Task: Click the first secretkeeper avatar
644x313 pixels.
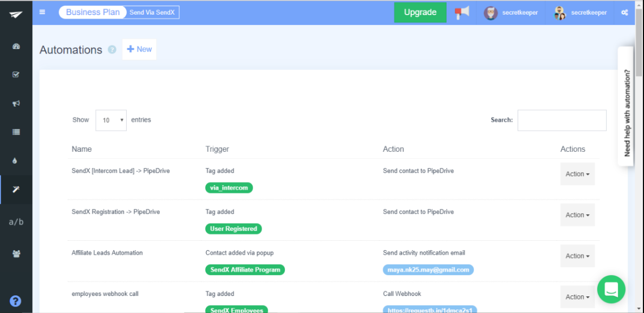Action: tap(491, 12)
